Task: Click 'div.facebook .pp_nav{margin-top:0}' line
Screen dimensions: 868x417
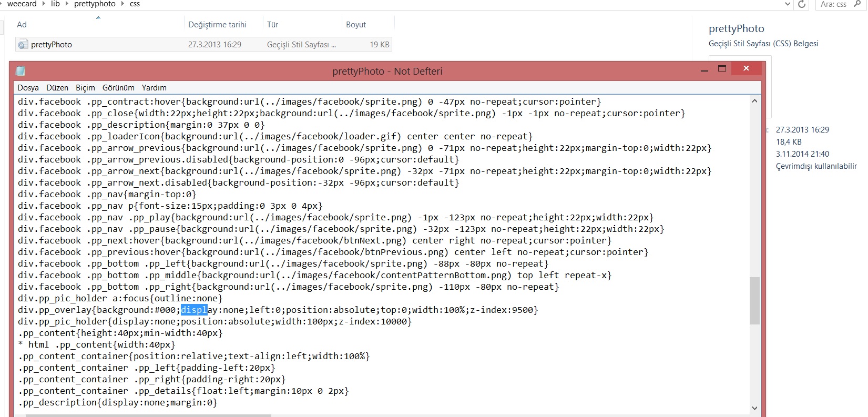Action: (107, 194)
